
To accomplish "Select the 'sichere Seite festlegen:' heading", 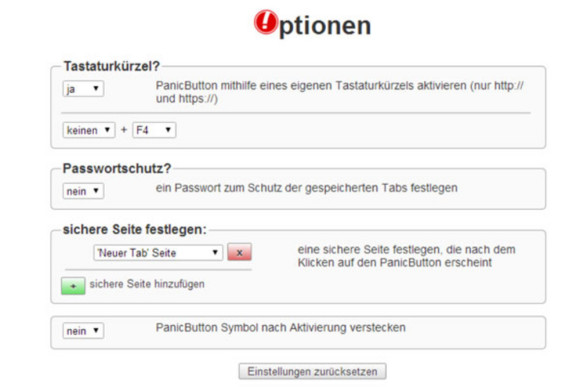I will point(135,229).
